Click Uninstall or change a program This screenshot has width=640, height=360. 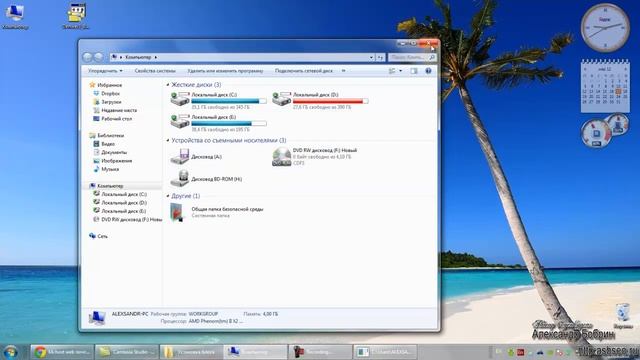(x=225, y=71)
